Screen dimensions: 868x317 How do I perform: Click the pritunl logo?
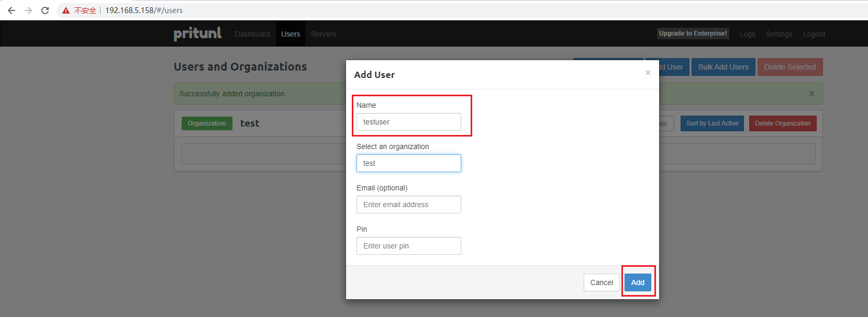(x=197, y=33)
